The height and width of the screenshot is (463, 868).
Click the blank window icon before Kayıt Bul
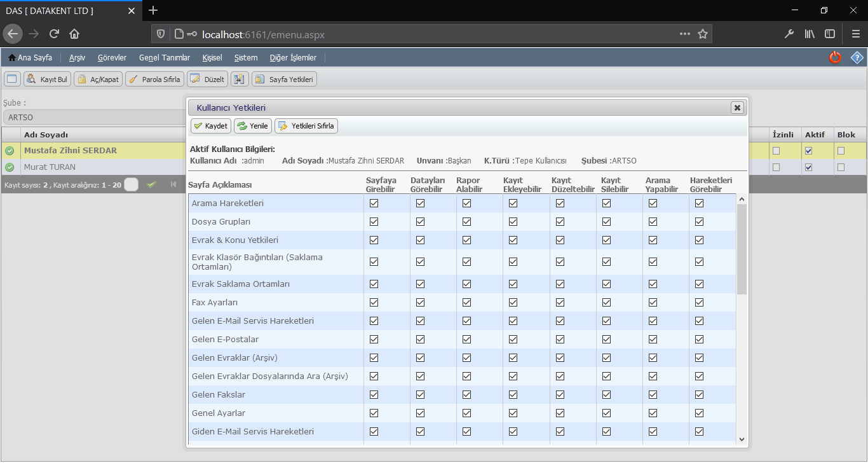(x=12, y=79)
